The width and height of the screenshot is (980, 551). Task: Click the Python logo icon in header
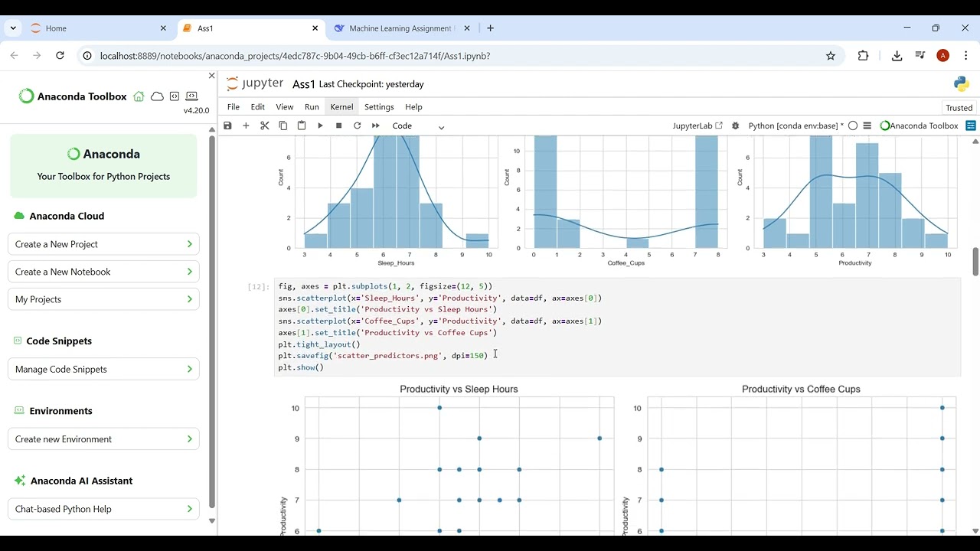click(x=962, y=84)
